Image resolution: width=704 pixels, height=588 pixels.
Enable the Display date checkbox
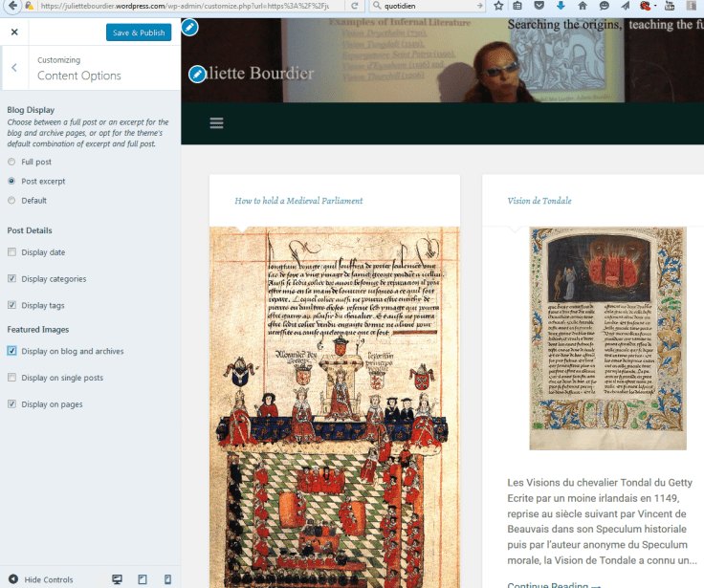[11, 252]
